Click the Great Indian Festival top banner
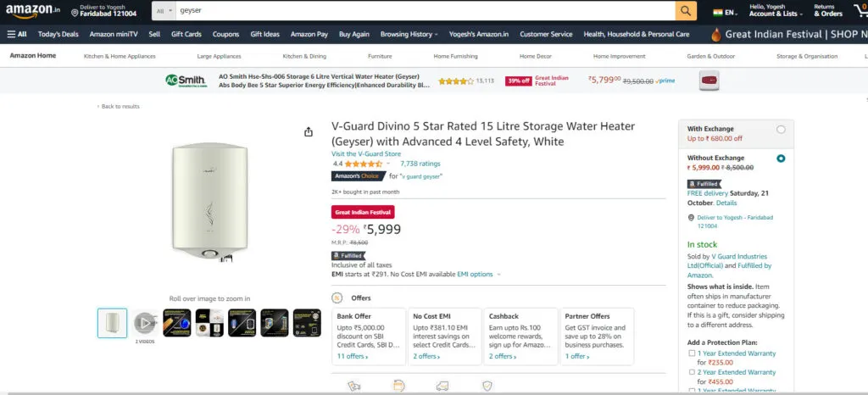This screenshot has height=395, width=868. click(x=789, y=34)
